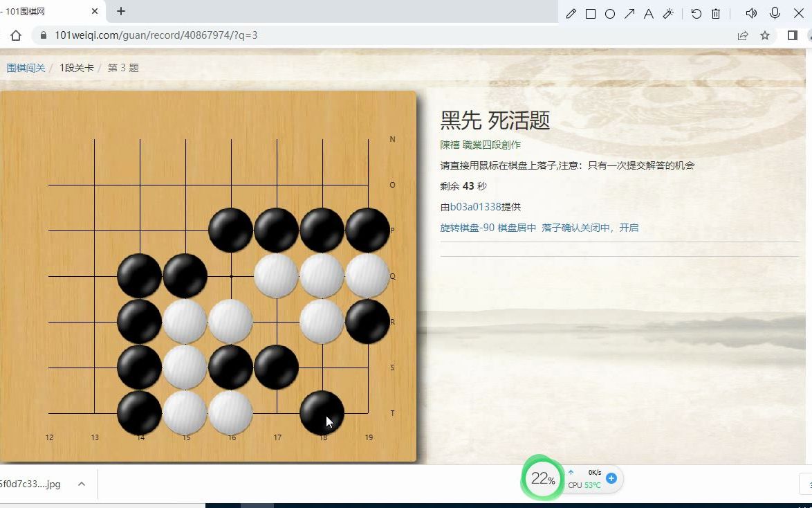The height and width of the screenshot is (508, 812).
Task: Click the 0K/s network speed readout
Action: 595,472
